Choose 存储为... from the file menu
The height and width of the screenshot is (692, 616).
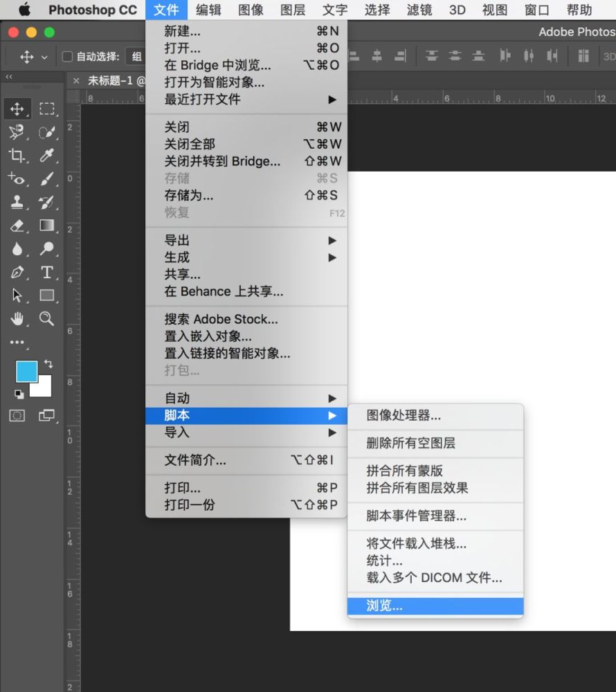(x=189, y=195)
